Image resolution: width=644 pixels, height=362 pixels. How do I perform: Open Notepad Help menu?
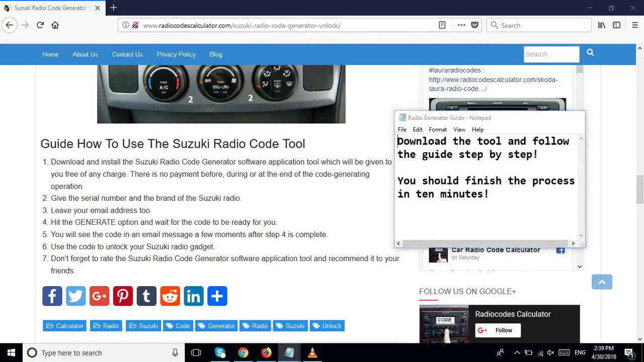click(477, 130)
